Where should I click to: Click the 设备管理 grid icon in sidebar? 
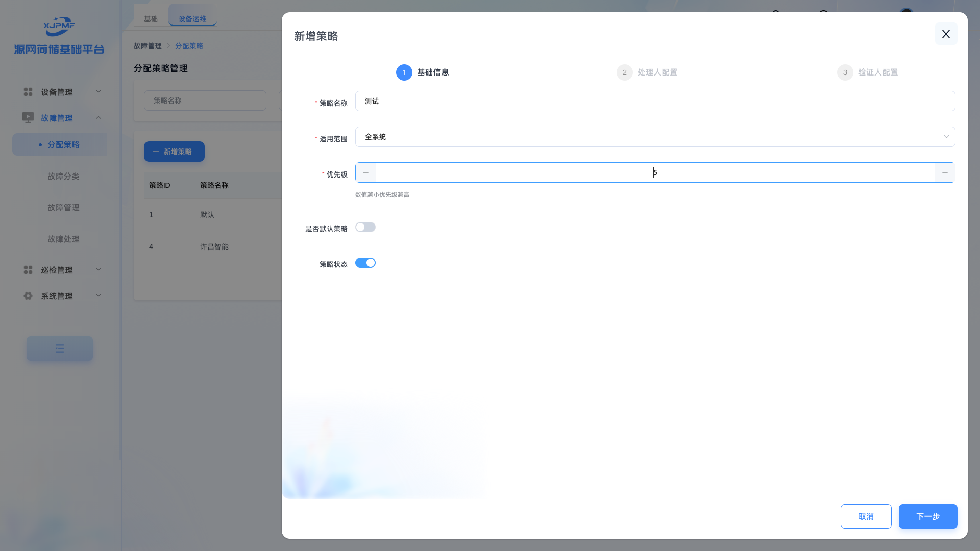pyautogui.click(x=28, y=92)
